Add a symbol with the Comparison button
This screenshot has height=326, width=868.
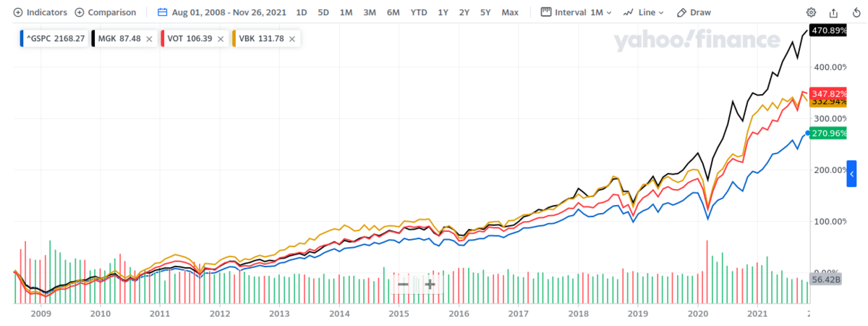pyautogui.click(x=105, y=12)
